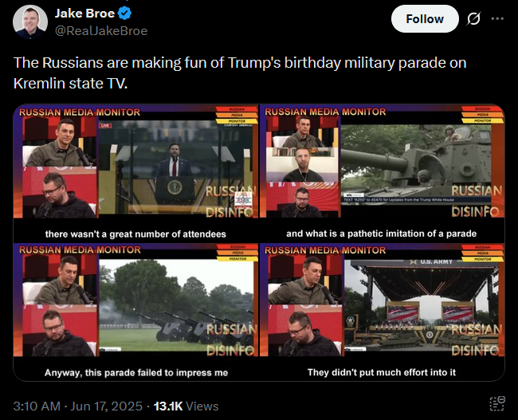Image resolution: width=518 pixels, height=420 pixels.
Task: Select the tweet text about Trump's parade
Action: click(x=240, y=73)
